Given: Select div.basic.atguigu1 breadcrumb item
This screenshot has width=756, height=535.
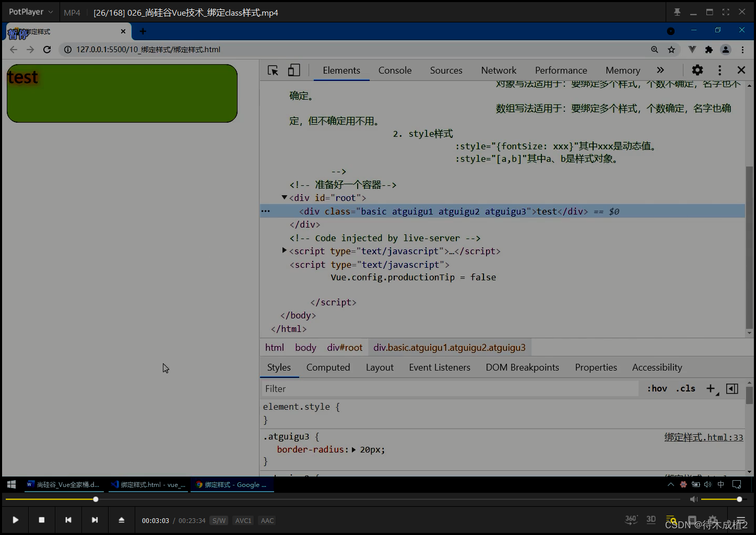Looking at the screenshot, I should pyautogui.click(x=450, y=348).
